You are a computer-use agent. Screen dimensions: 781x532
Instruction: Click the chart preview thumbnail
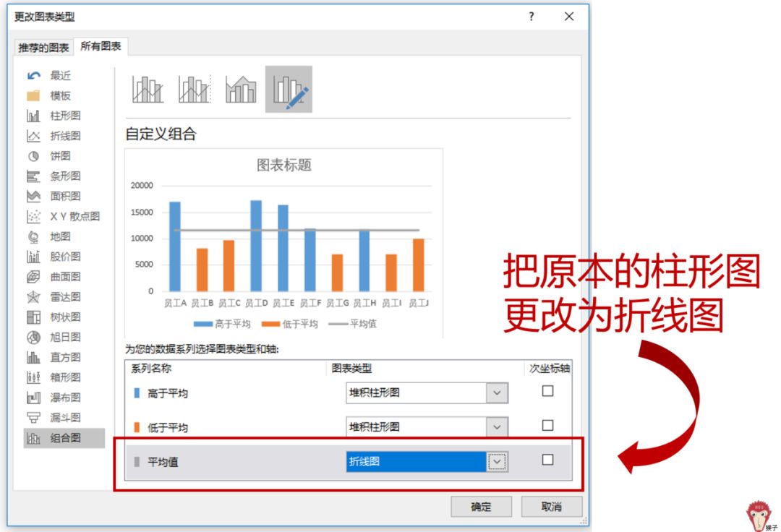(x=283, y=244)
